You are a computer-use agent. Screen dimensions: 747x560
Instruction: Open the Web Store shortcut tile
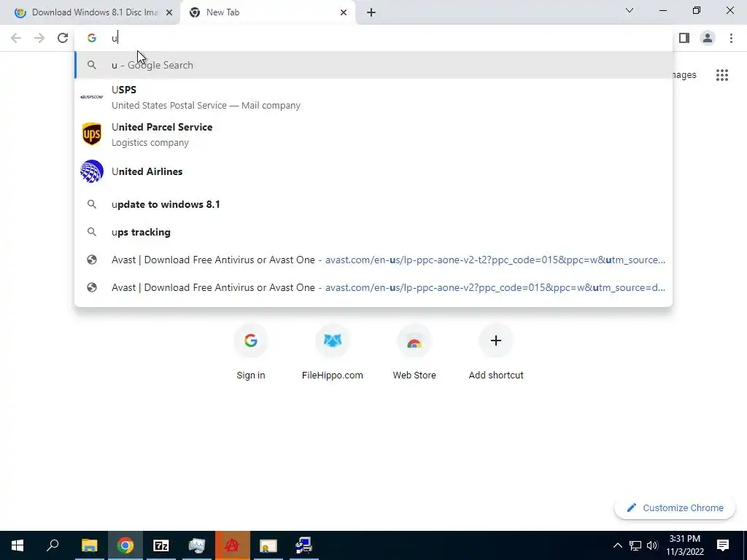pos(414,352)
